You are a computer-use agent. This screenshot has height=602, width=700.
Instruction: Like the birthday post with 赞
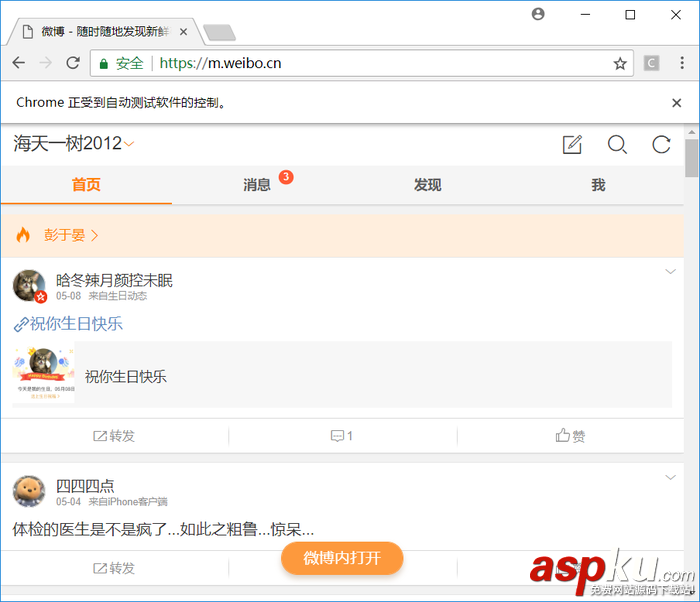[570, 435]
